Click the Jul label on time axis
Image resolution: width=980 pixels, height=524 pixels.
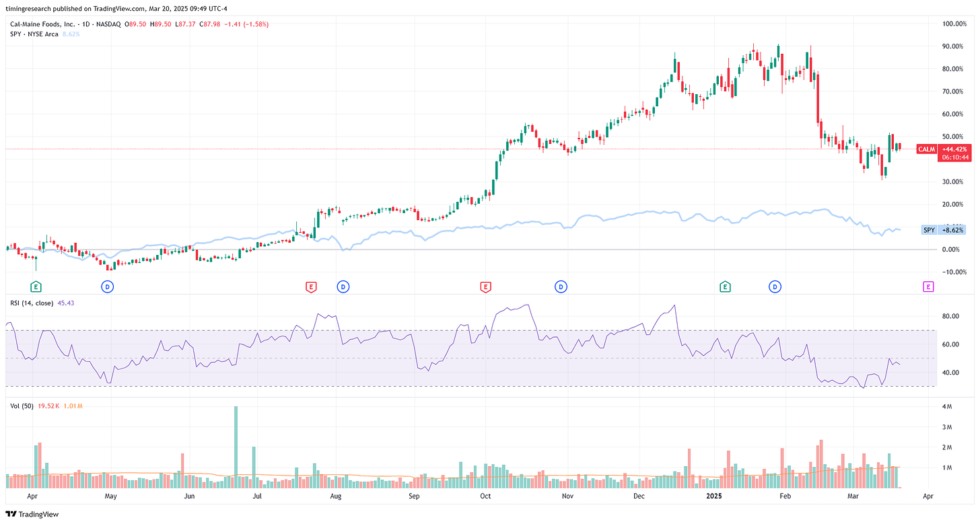coord(257,496)
